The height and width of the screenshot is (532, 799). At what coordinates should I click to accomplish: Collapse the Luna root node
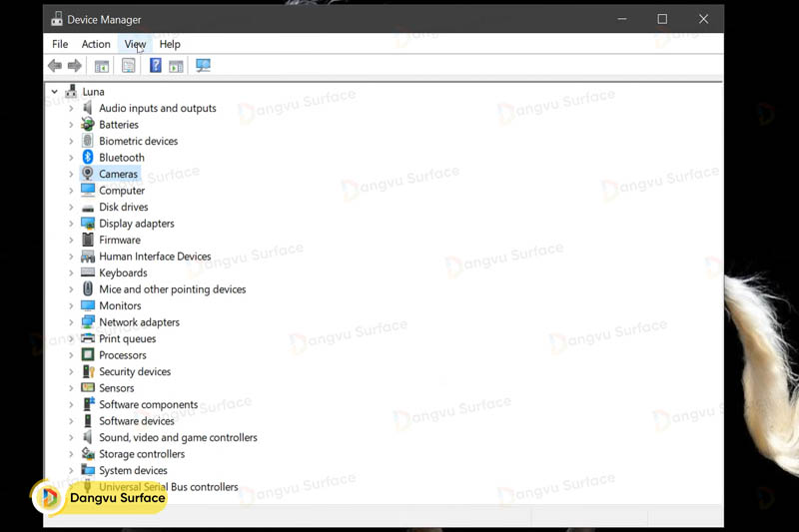[x=55, y=92]
